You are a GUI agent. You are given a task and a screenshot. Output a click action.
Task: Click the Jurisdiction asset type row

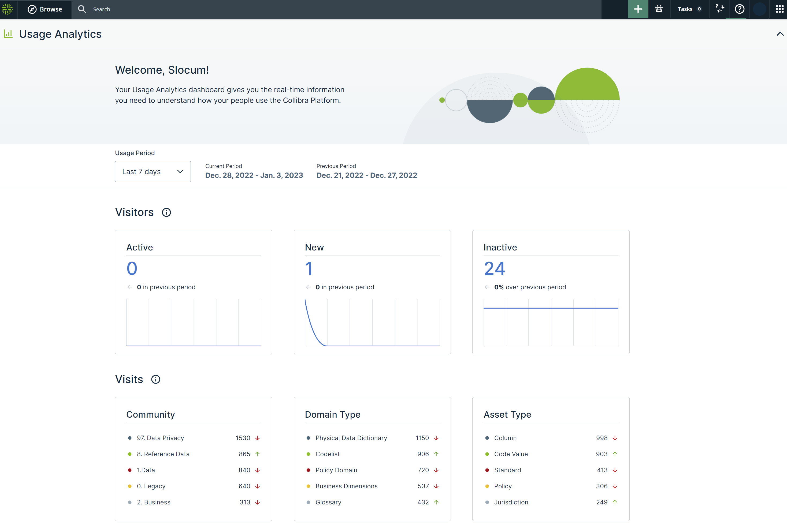[551, 502]
